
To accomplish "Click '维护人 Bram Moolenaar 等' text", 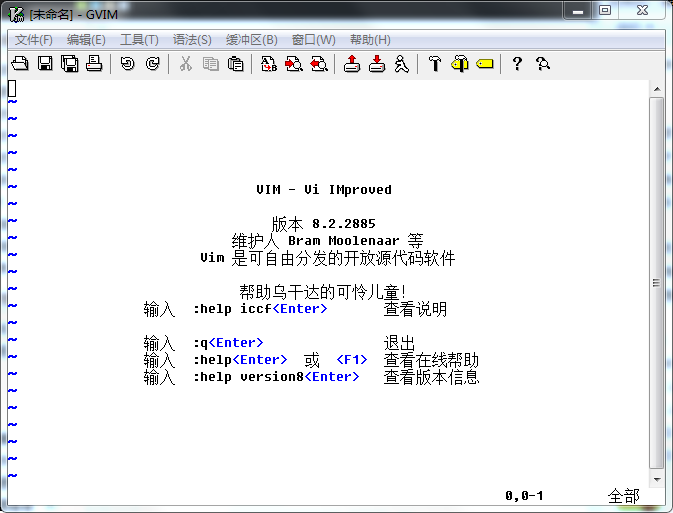I will (327, 240).
